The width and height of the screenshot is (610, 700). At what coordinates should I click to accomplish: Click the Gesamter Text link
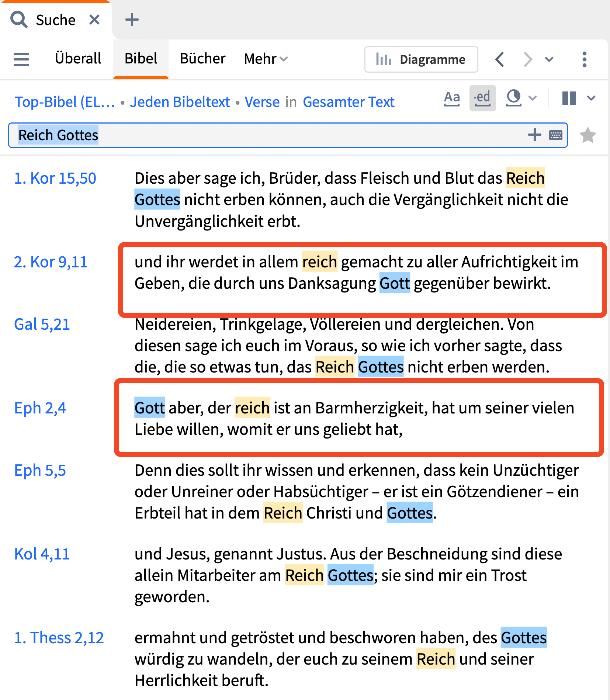pyautogui.click(x=349, y=102)
